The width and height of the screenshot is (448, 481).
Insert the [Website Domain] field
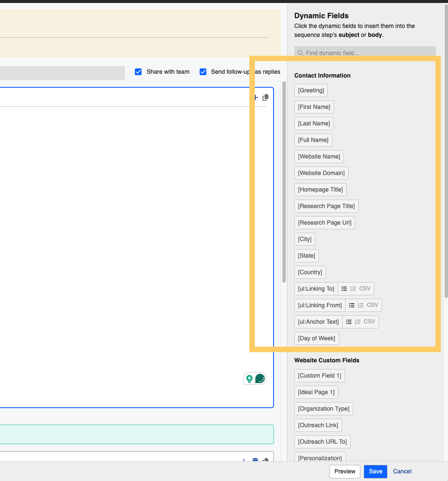[321, 173]
